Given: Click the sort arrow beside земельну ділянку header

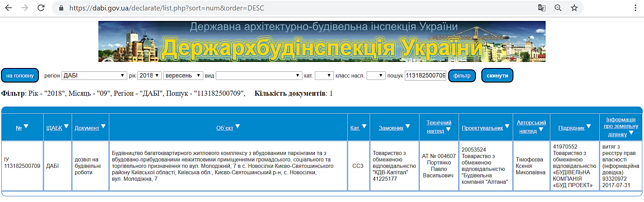Looking at the screenshot, I should (631, 133).
